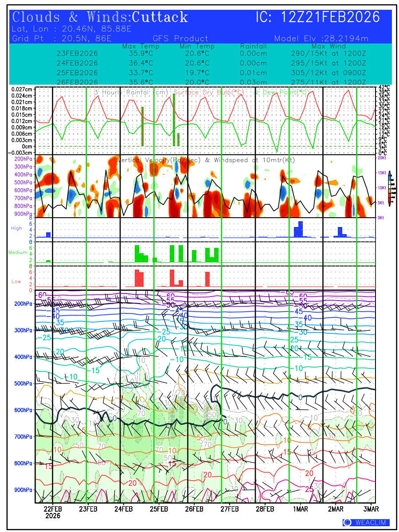This screenshot has height=532, width=399.
Task: Select the 24FEB2026 summary table row
Action: click(77, 63)
